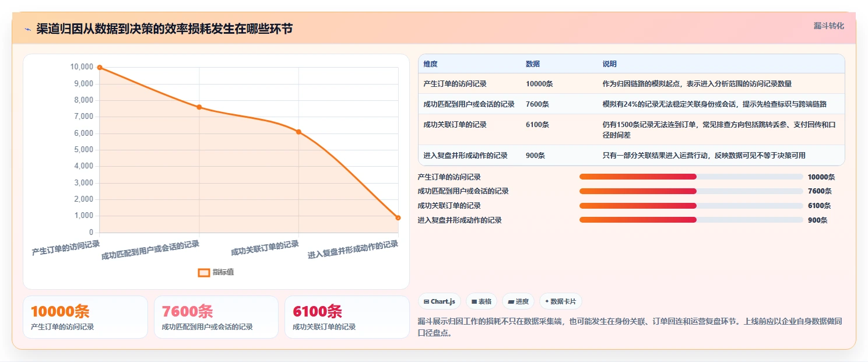Click table cell 10000条
This screenshot has height=362, width=868.
point(539,84)
